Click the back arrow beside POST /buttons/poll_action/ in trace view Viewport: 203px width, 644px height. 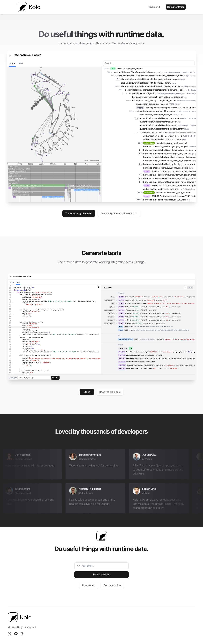tap(10, 55)
